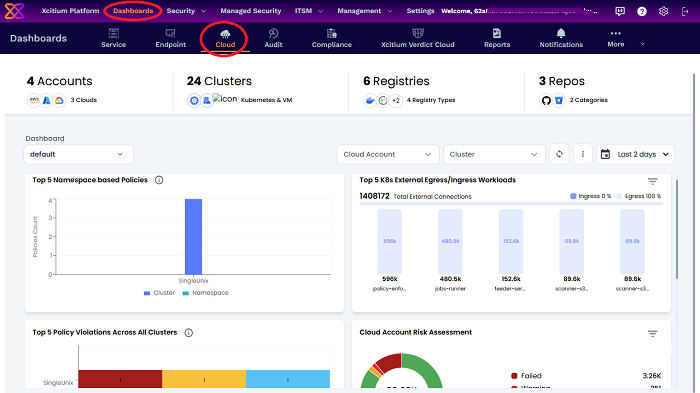
Task: Toggle Cluster legend in policies chart
Action: (159, 293)
